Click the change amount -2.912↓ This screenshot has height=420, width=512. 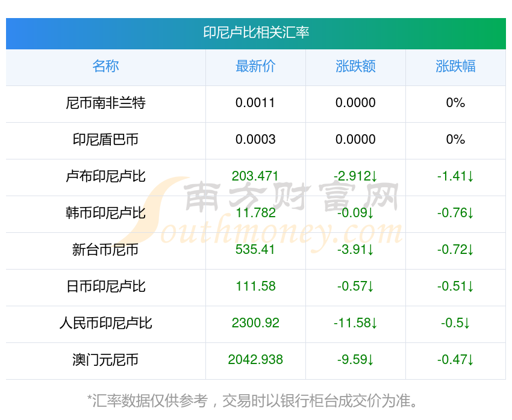click(x=355, y=176)
